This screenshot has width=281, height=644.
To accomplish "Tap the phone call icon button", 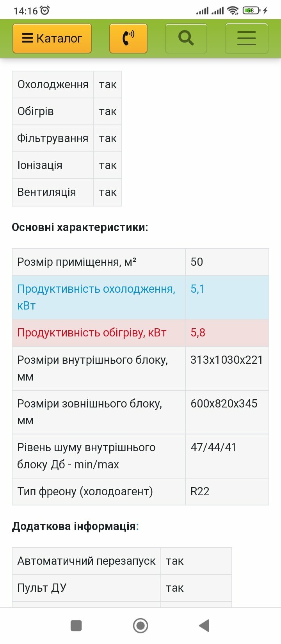I will [128, 38].
